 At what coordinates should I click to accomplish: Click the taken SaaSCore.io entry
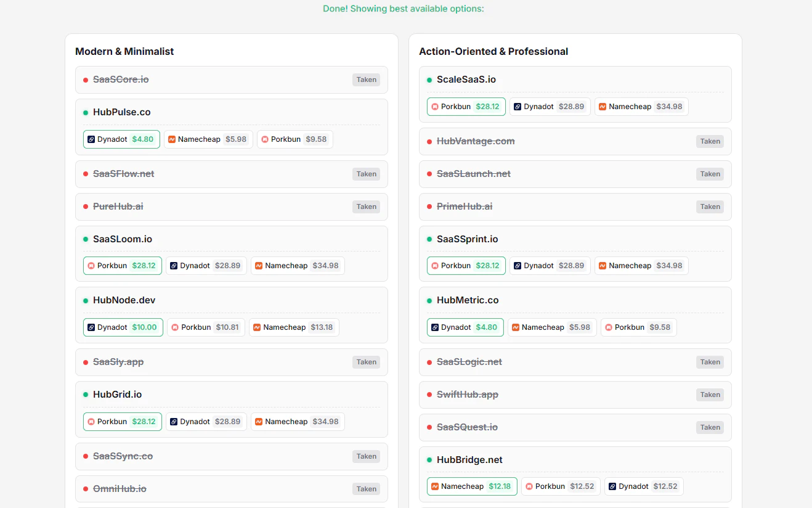click(x=232, y=80)
